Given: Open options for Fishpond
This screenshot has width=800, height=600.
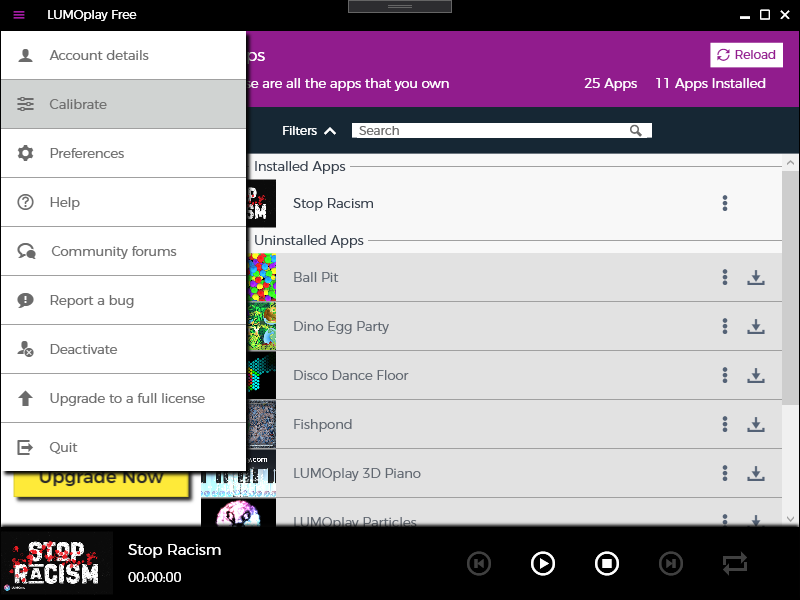Looking at the screenshot, I should point(724,424).
